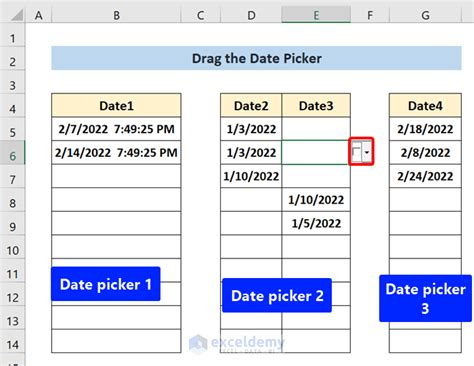Select the Date3 header cell
Screen dimensions: 474x366
tap(316, 106)
